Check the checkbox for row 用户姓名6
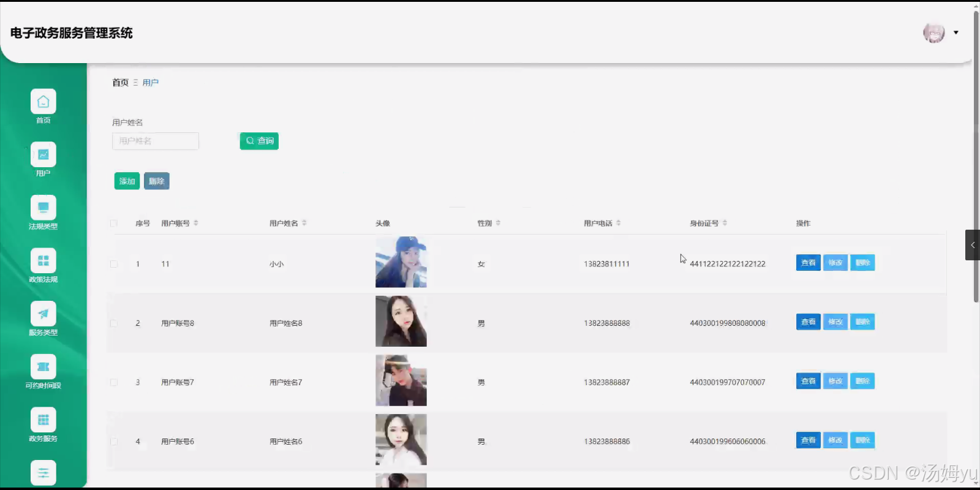Screen dimensions: 980x490 113,441
